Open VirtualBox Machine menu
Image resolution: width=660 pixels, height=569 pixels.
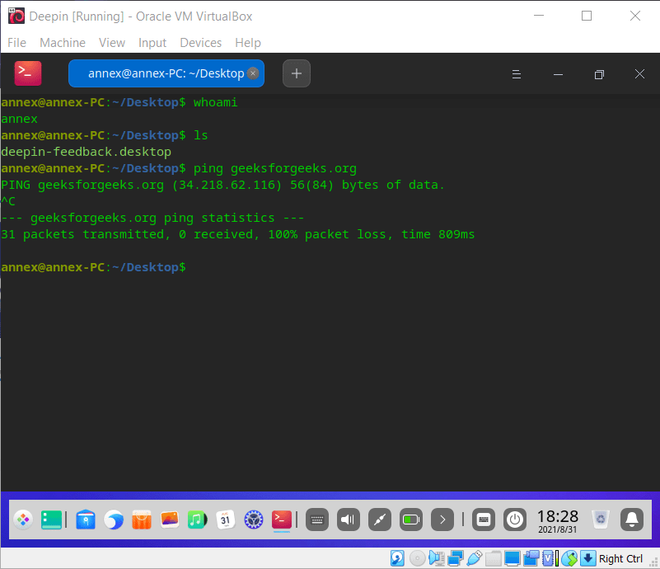pyautogui.click(x=63, y=43)
